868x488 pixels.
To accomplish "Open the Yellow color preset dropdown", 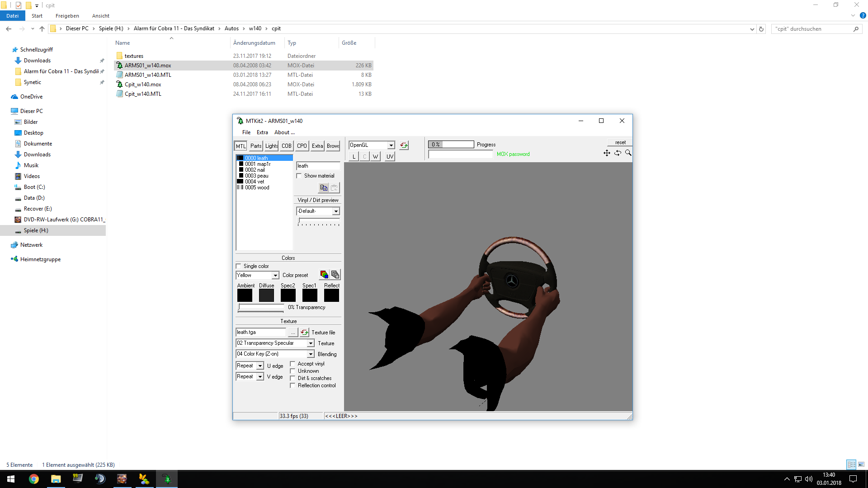I will (275, 276).
